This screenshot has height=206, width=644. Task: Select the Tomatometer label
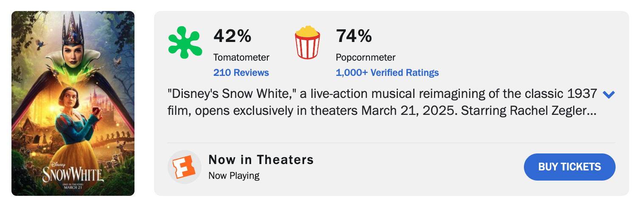241,57
